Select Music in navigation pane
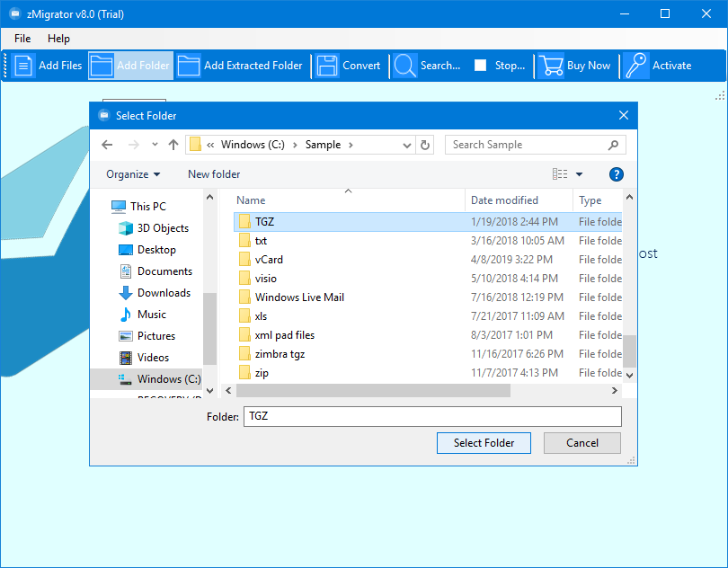Screen dimensions: 728x568 point(143,315)
